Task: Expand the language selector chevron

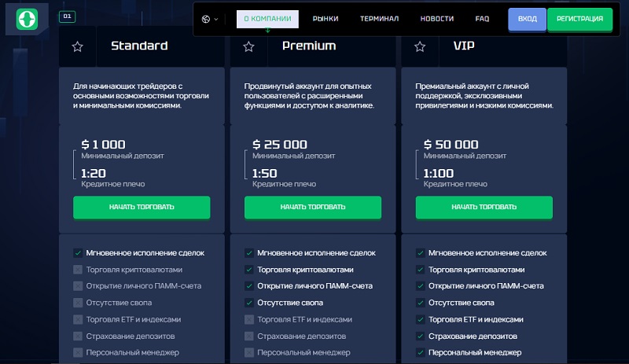Action: pyautogui.click(x=216, y=20)
